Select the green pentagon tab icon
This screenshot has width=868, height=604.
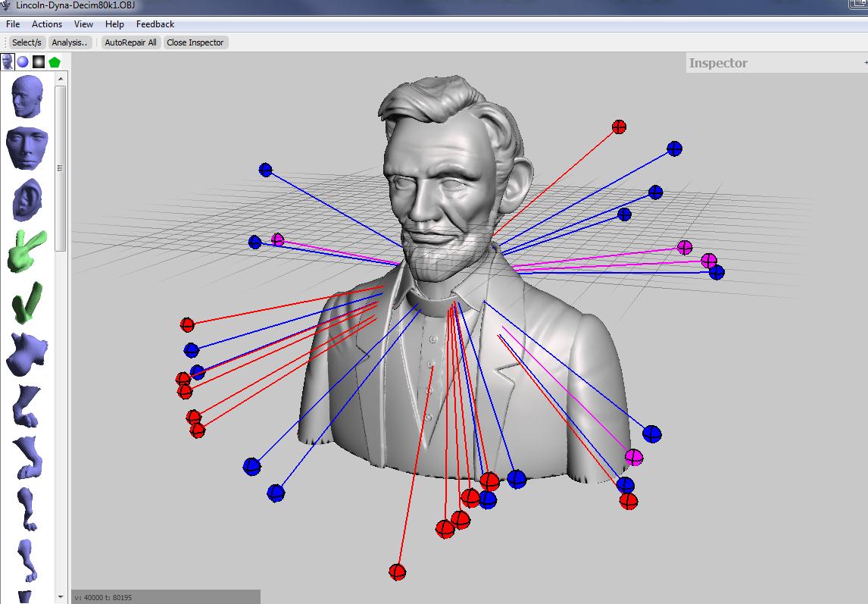point(55,62)
